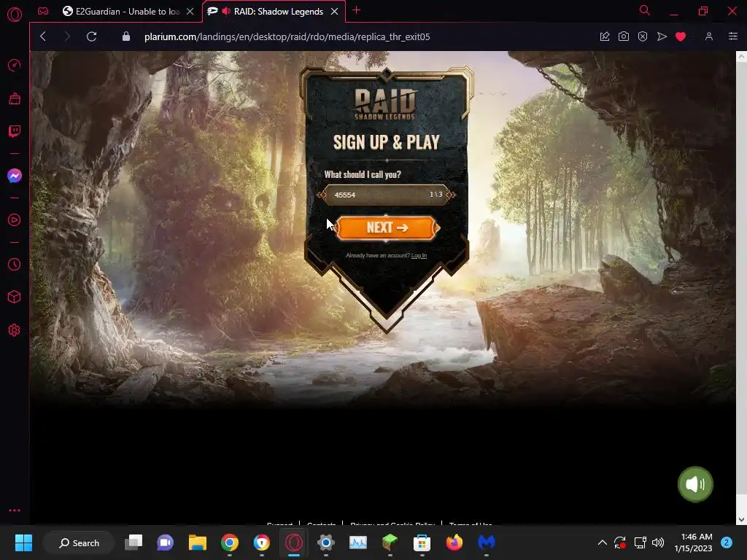
Task: Open History clock icon in sidebar
Action: click(x=15, y=264)
